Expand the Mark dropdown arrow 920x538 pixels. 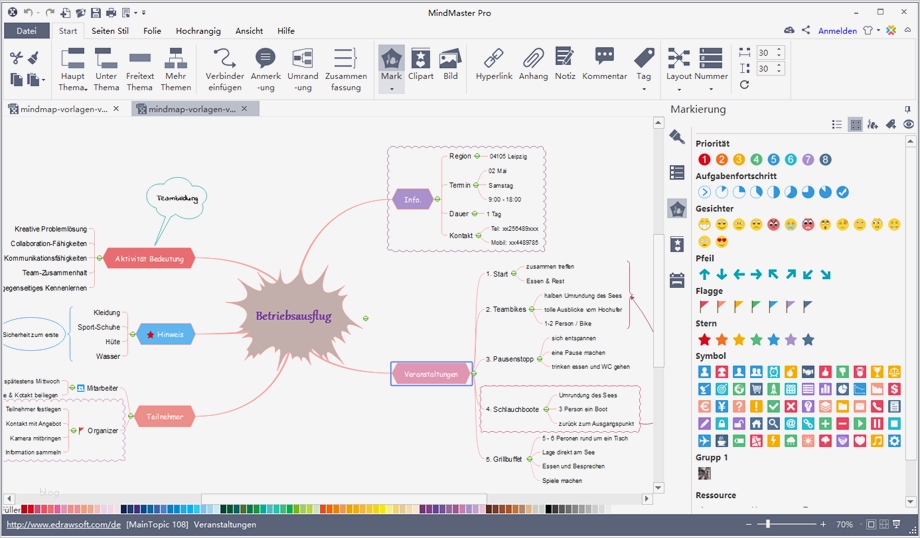pyautogui.click(x=391, y=89)
